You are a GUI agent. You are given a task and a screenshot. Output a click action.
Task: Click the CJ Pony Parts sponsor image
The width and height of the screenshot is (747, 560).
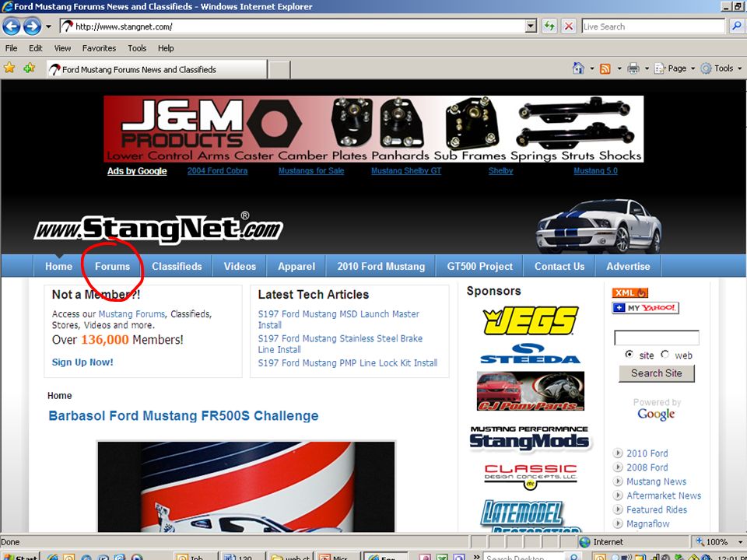(530, 391)
